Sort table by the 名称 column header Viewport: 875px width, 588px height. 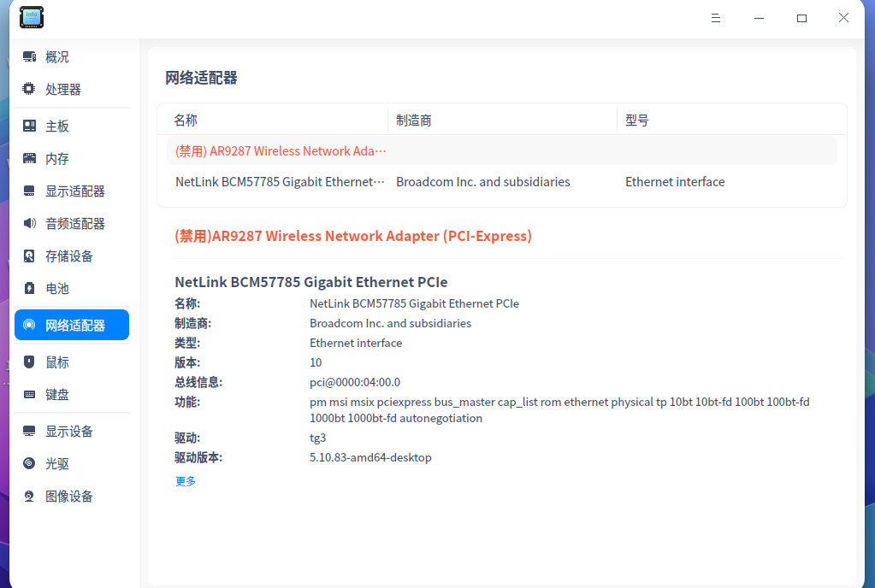point(185,120)
